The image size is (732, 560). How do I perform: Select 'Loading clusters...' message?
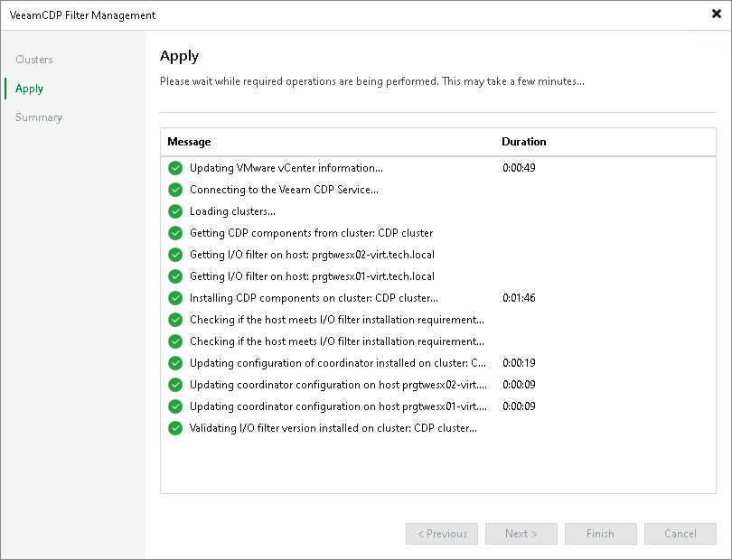tap(232, 211)
